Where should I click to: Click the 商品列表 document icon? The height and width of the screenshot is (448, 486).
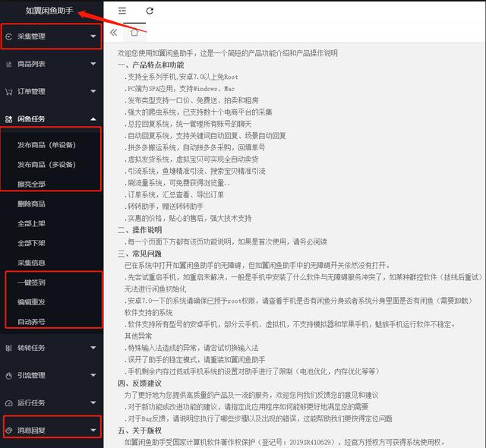9,64
